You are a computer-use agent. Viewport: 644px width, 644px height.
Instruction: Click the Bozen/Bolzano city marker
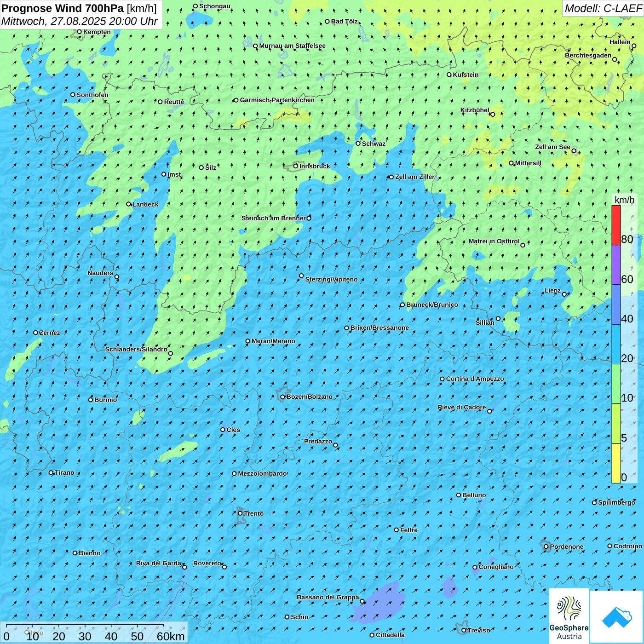[x=283, y=397]
